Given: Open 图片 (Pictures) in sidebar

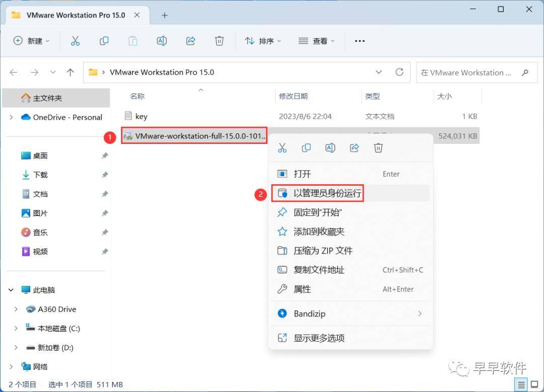Looking at the screenshot, I should click(40, 213).
